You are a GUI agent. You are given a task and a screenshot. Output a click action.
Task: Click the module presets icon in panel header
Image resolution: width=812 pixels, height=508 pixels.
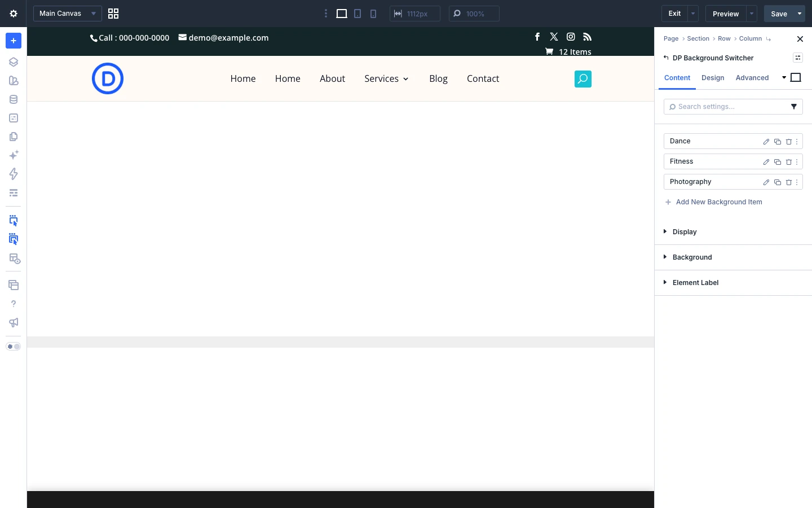(798, 58)
